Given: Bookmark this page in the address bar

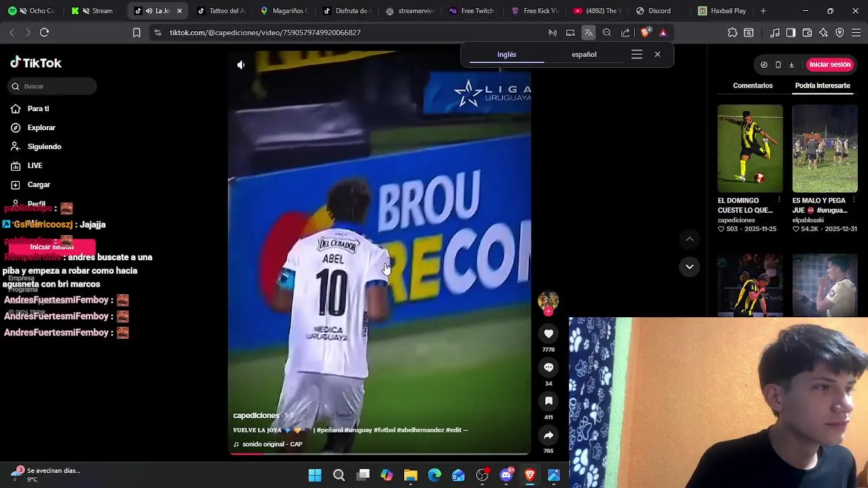Looking at the screenshot, I should click(x=136, y=33).
